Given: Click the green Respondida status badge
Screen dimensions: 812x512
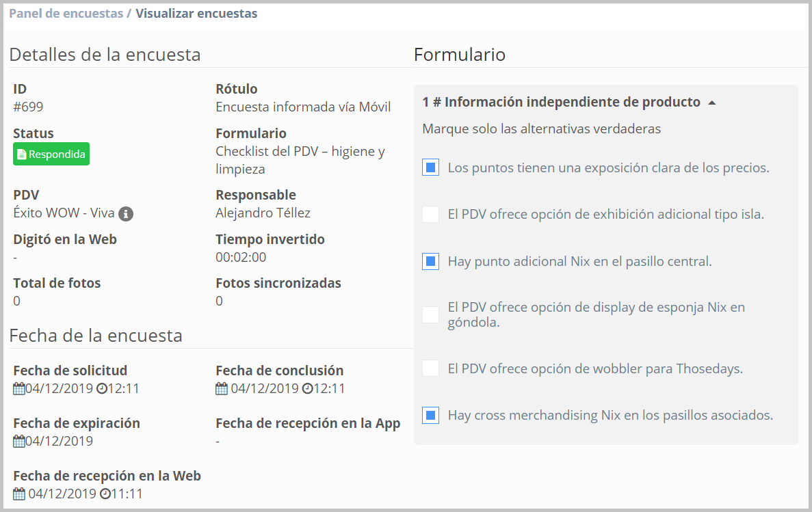Looking at the screenshot, I should [51, 154].
